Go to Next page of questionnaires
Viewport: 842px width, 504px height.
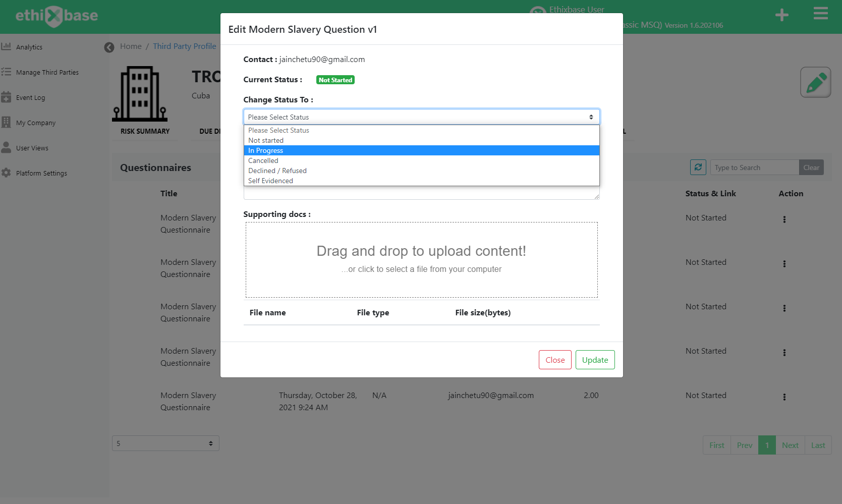(x=790, y=445)
